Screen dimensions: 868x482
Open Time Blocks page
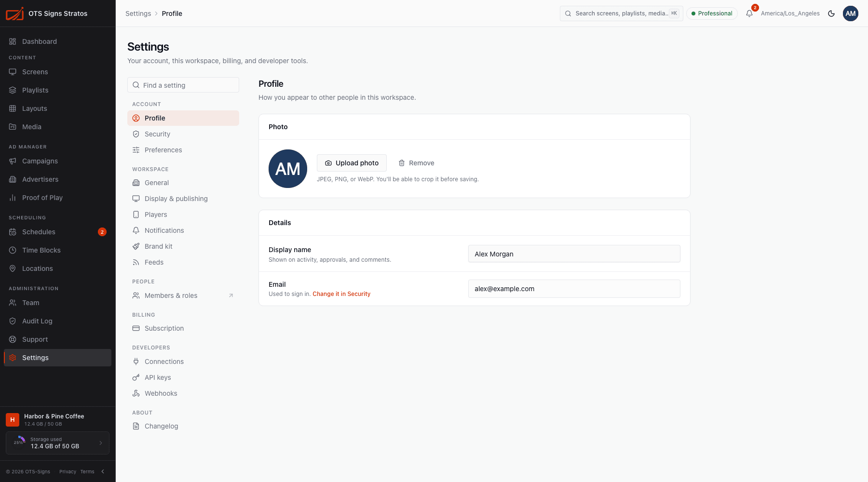(x=57, y=250)
